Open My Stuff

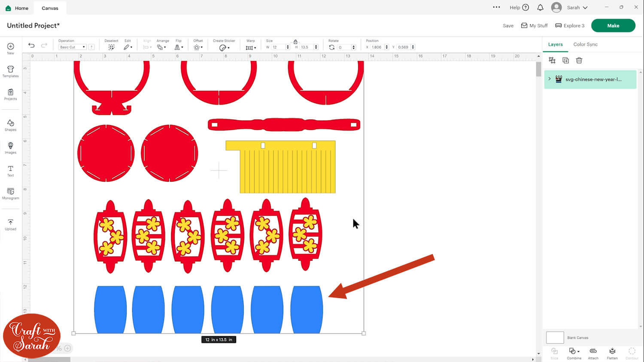click(x=534, y=26)
